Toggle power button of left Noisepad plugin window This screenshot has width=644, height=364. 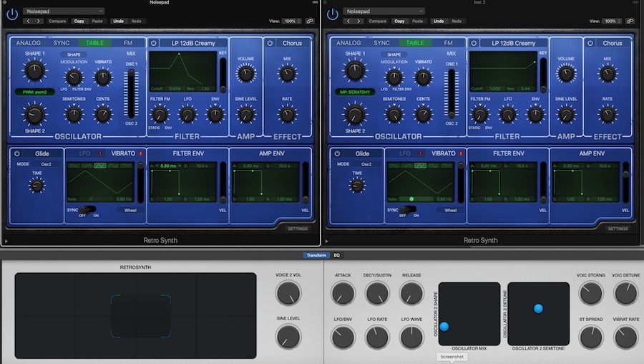click(12, 14)
